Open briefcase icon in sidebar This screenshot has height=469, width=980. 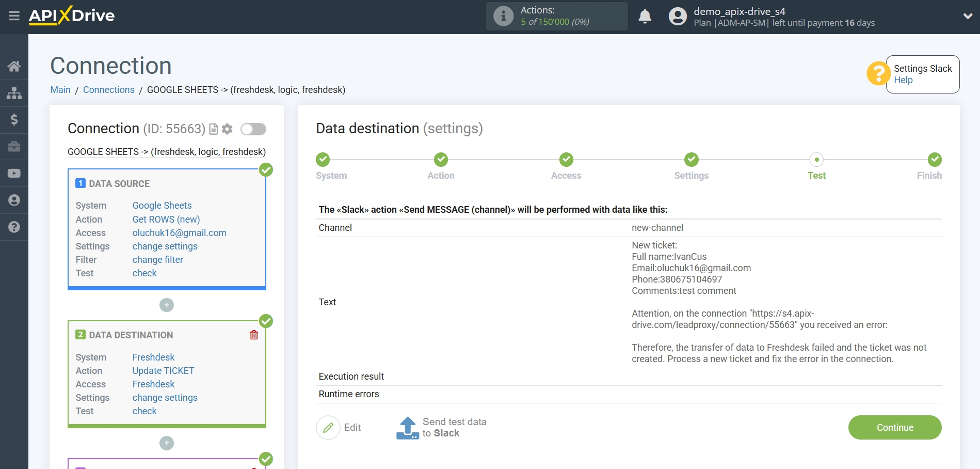(14, 147)
